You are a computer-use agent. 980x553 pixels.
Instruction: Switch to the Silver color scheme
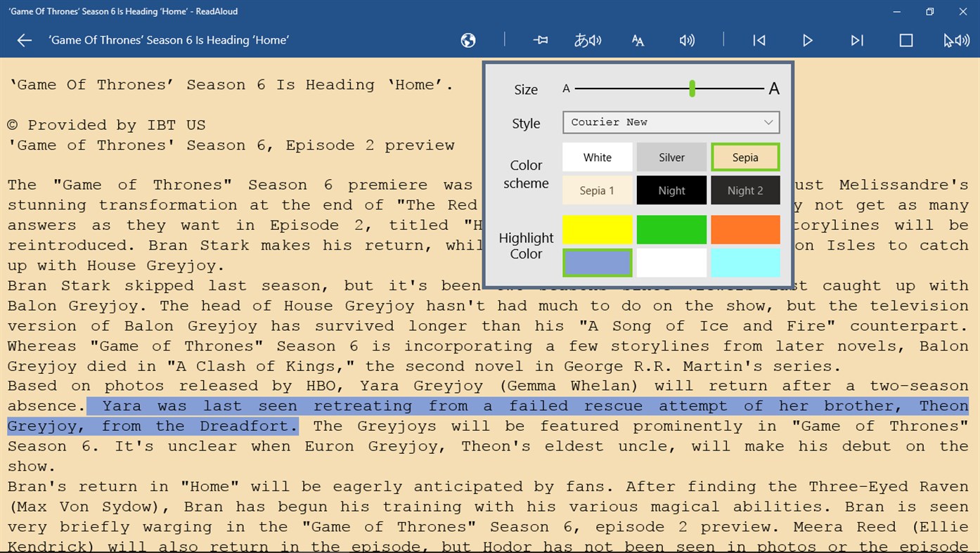point(671,157)
